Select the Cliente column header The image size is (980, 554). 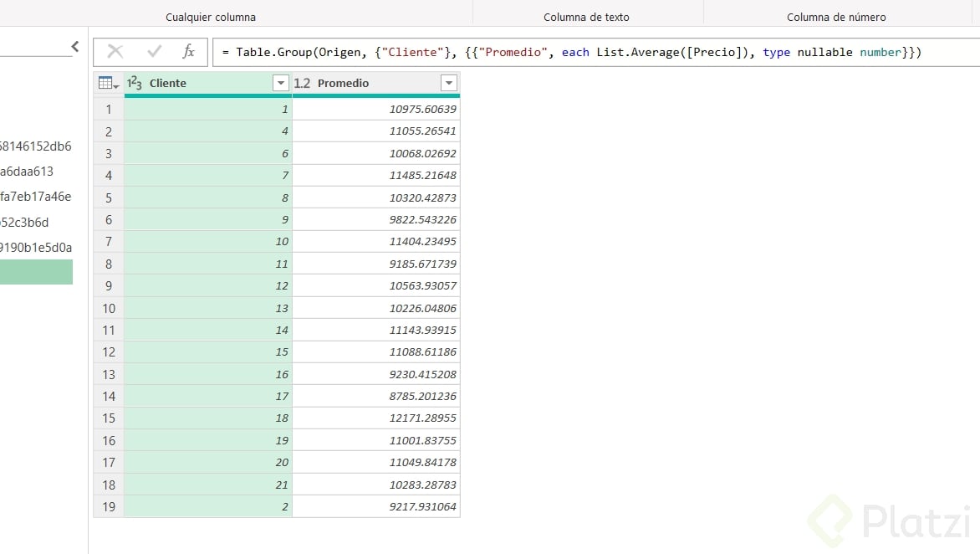201,83
